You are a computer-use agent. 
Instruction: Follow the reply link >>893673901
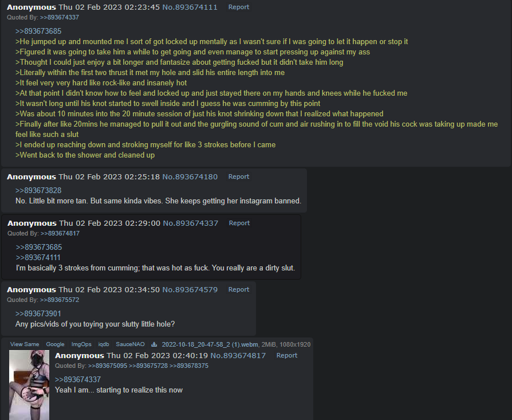pyautogui.click(x=38, y=313)
